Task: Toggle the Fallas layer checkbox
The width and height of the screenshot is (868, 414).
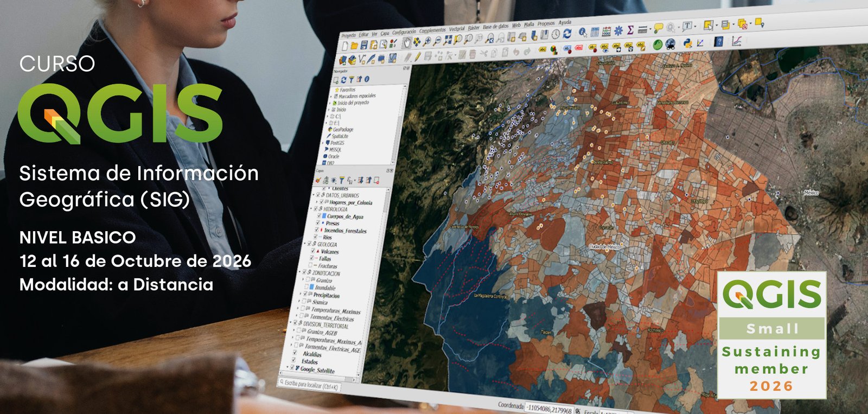Action: (x=312, y=258)
